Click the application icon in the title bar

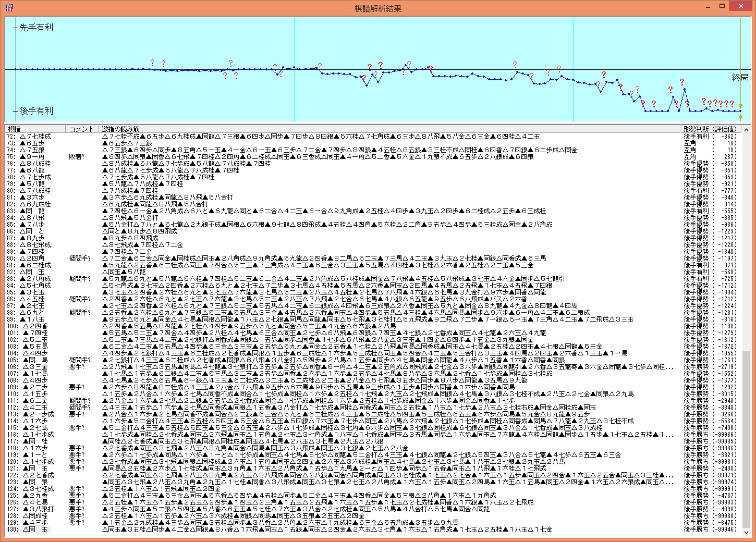(8, 8)
